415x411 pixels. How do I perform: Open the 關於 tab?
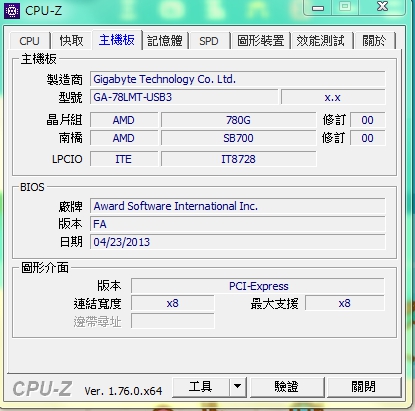tap(374, 41)
